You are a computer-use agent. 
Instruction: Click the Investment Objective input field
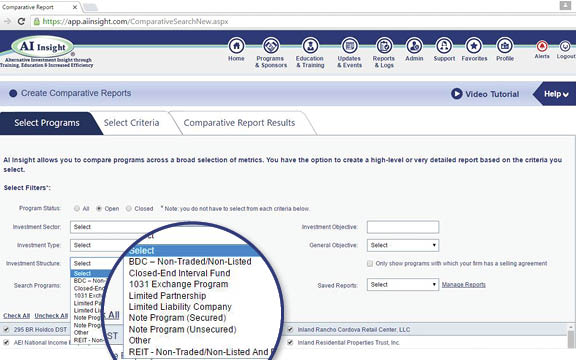[403, 227]
